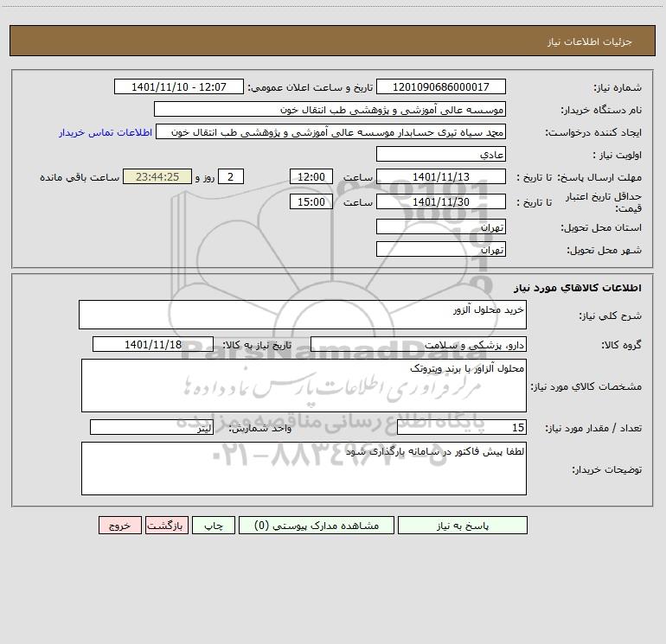Open اطلاعات تماس خریدار link
This screenshot has height=644, width=666.
coord(106,132)
